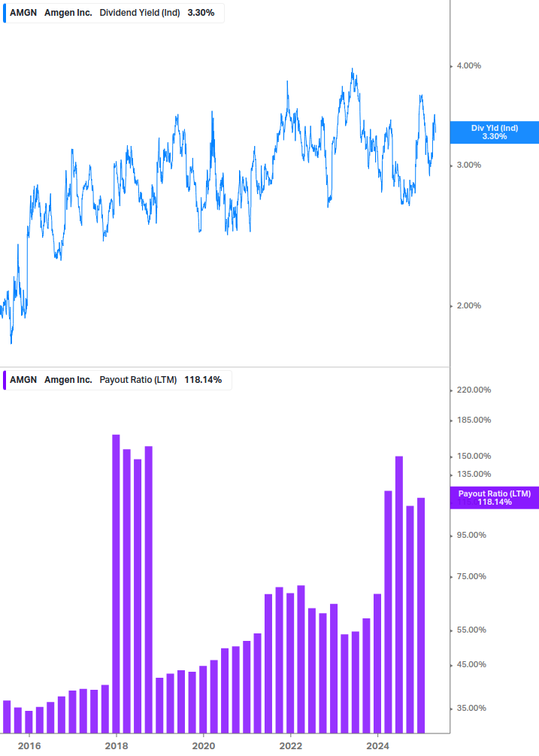This screenshot has height=756, width=539.
Task: Click the 2016 label on time axis
Action: click(29, 746)
